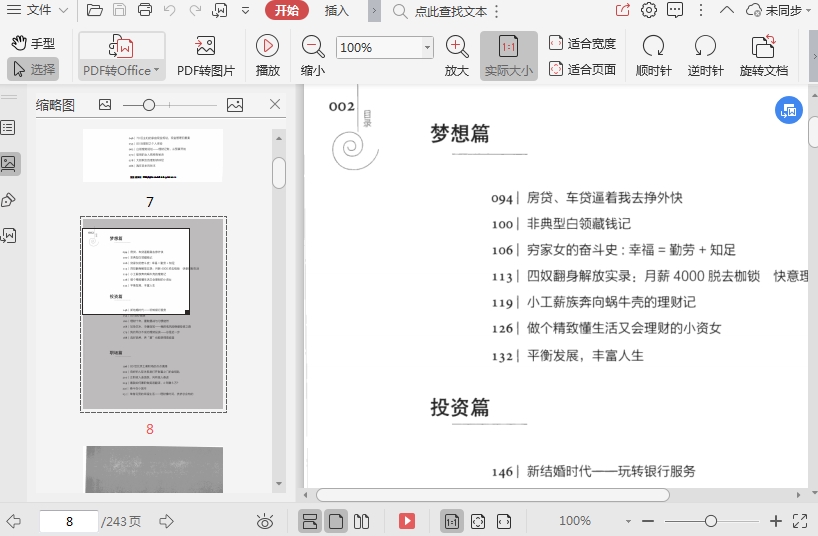Expand the quick access toolbar dropdown
The width and height of the screenshot is (818, 536).
[x=245, y=10]
